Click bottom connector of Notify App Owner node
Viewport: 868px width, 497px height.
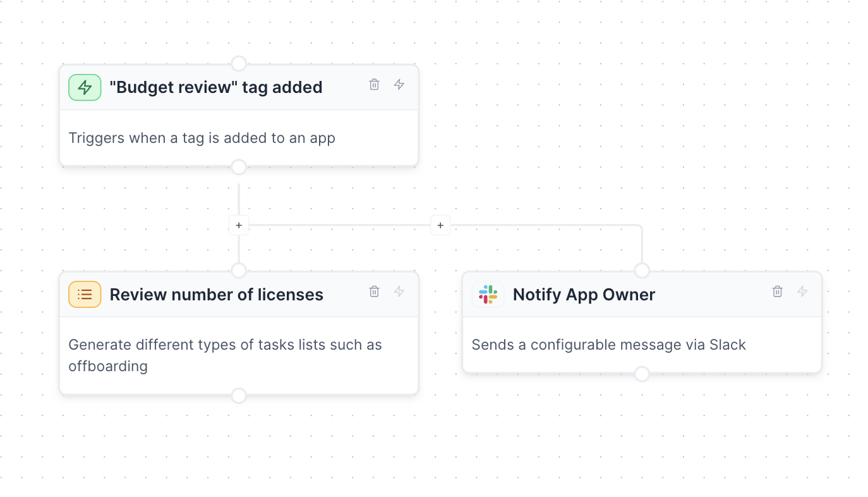(x=642, y=374)
